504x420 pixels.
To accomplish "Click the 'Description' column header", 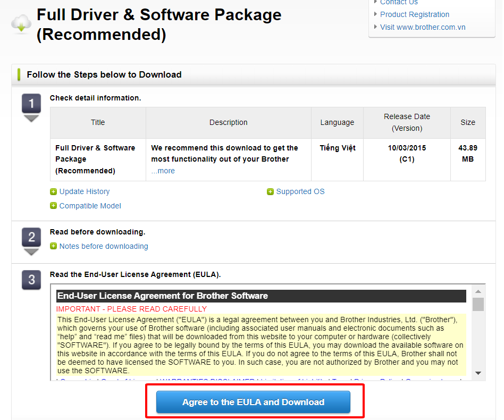I will (229, 122).
